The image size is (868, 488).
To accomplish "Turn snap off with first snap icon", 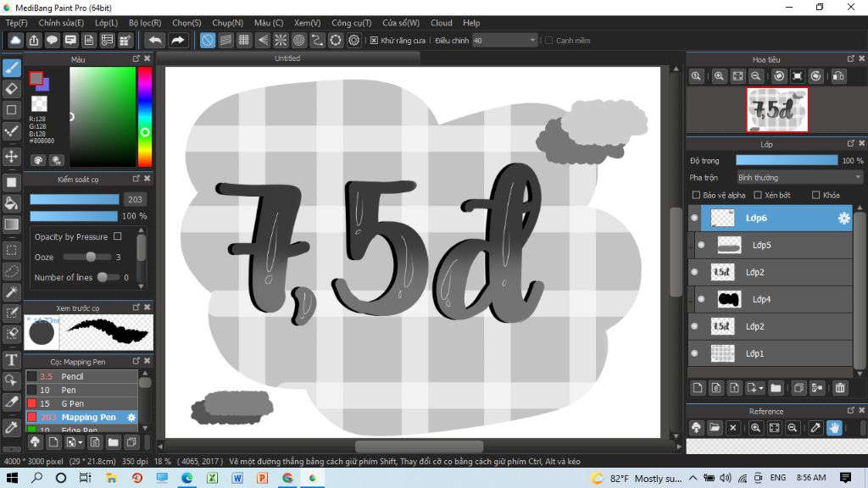I will coord(207,41).
